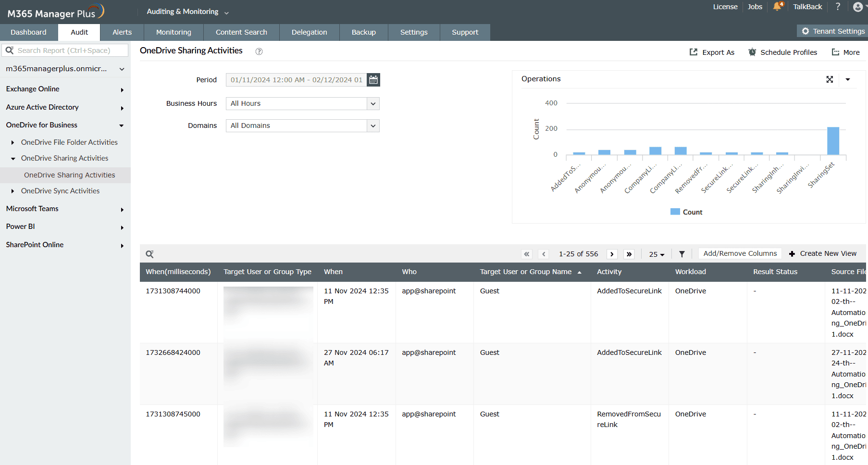The height and width of the screenshot is (465, 868).
Task: Jump to the last page of results
Action: 629,254
